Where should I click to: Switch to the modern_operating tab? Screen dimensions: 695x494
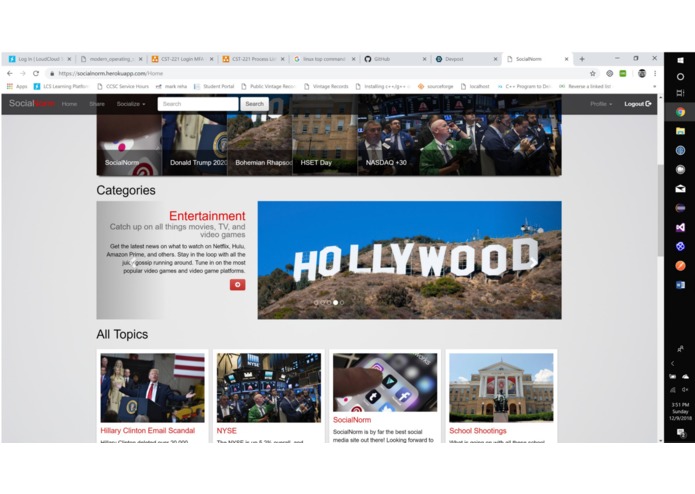point(112,59)
